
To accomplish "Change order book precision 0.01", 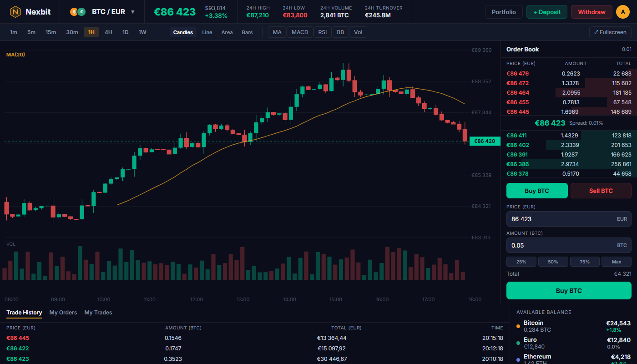I will 627,49.
